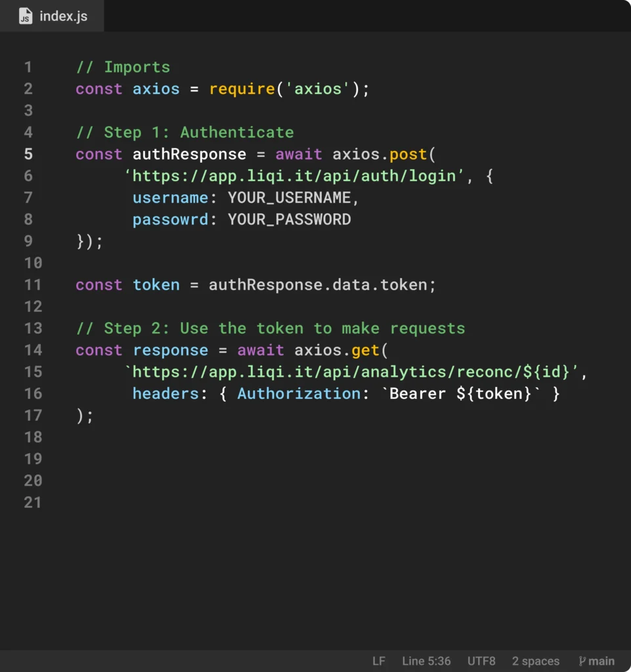This screenshot has width=631, height=672.
Task: Open the 2 spaces indentation selector
Action: (536, 661)
